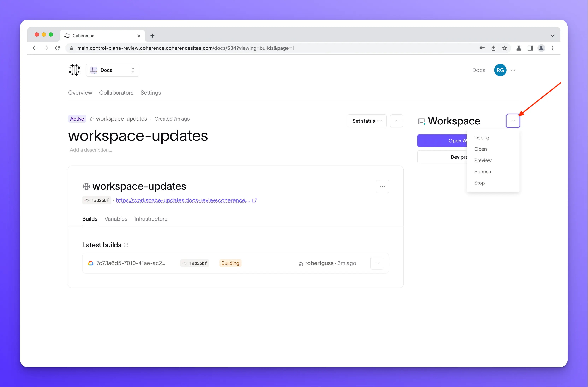
Task: Open the header ellipsis menu beside avatar
Action: [513, 70]
